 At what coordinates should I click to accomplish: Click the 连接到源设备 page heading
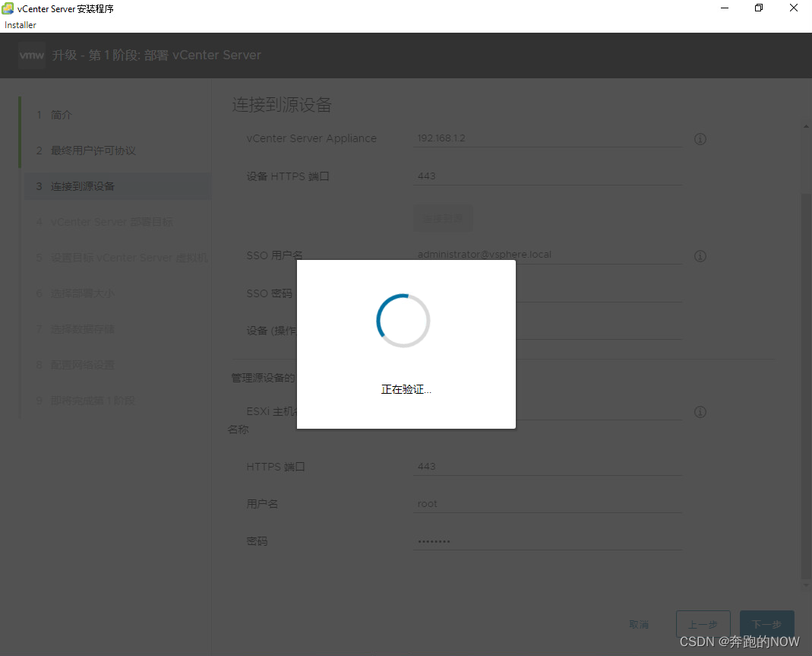coord(282,105)
